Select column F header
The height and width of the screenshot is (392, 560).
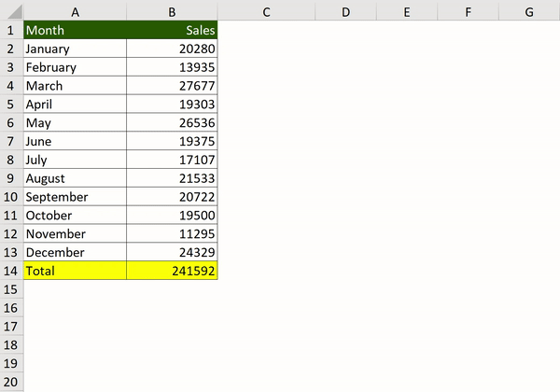pyautogui.click(x=468, y=12)
